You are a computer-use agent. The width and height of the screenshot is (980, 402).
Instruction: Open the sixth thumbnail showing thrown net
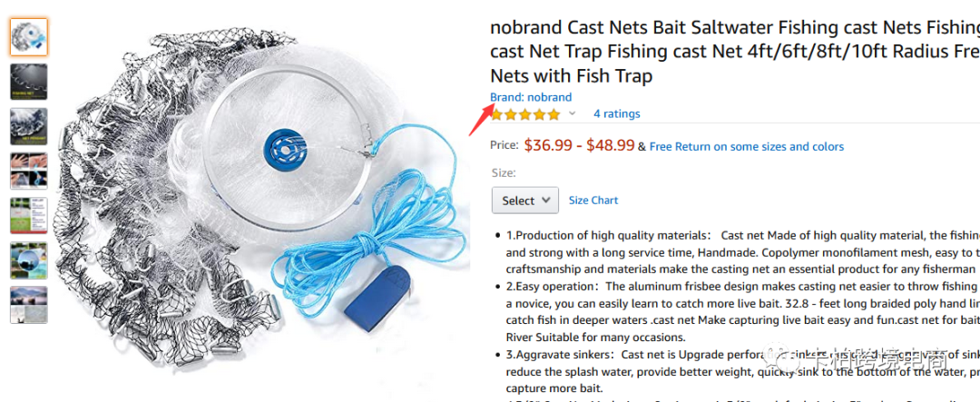[29, 260]
